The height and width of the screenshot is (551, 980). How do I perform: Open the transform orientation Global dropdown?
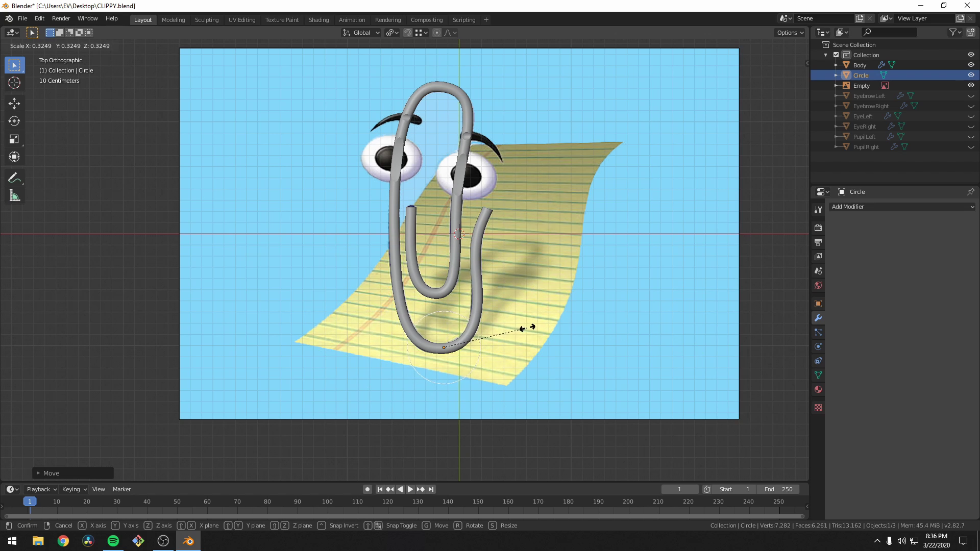361,32
